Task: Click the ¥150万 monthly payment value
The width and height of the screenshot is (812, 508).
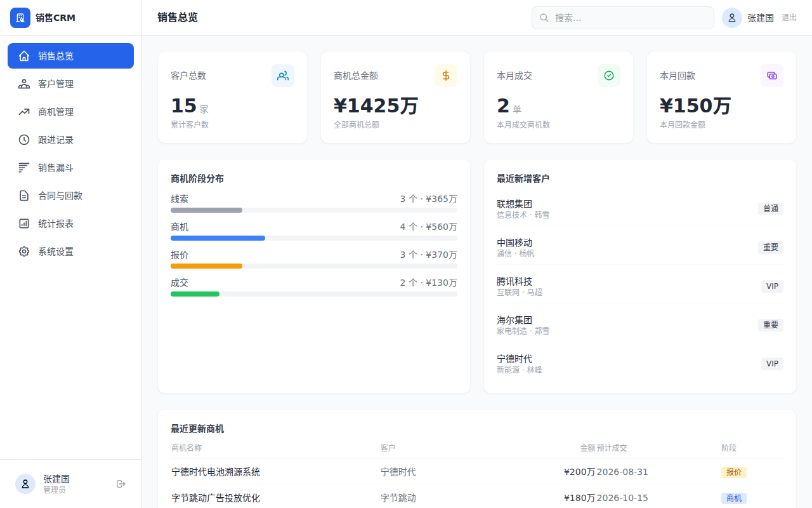Action: (696, 105)
